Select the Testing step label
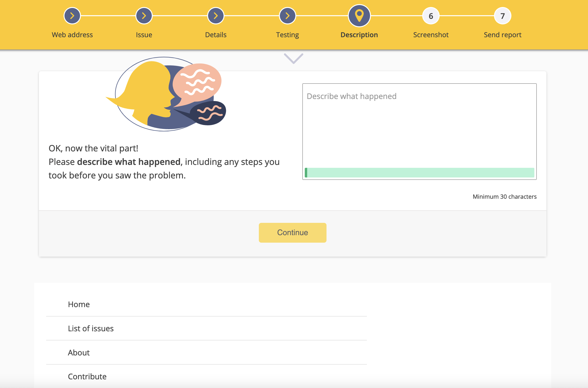The height and width of the screenshot is (388, 588). pyautogui.click(x=288, y=35)
